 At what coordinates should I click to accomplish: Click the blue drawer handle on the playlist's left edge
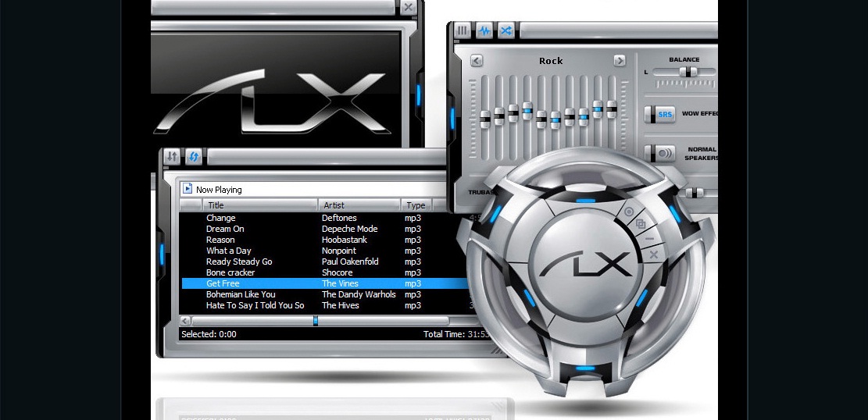(162, 254)
